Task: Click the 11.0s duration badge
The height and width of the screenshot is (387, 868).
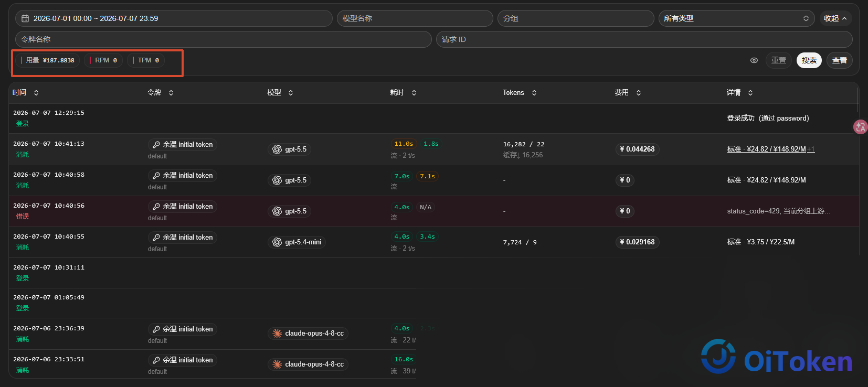Action: [404, 144]
